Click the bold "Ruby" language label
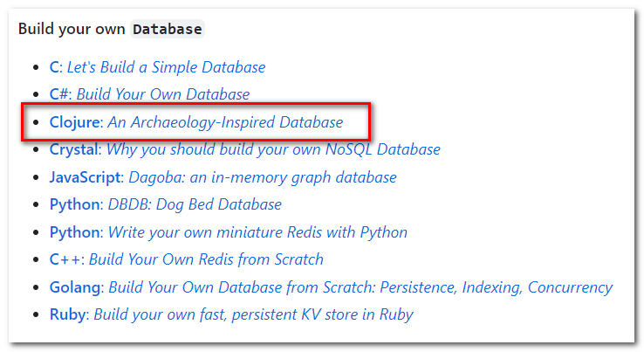The height and width of the screenshot is (352, 644). 67,314
